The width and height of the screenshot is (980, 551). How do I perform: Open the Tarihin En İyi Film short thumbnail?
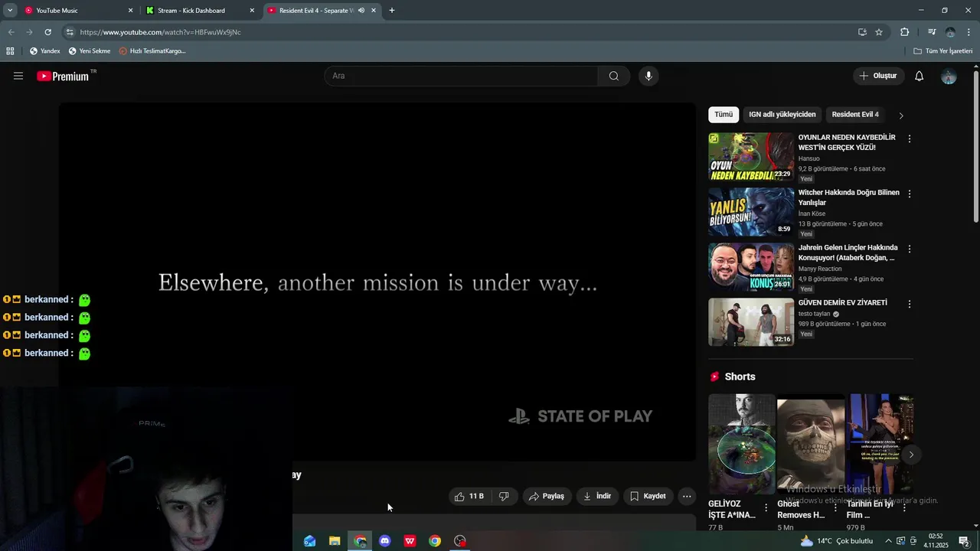pos(880,444)
